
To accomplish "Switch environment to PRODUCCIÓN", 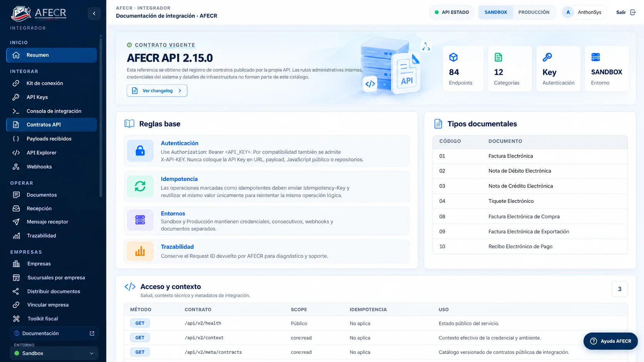I will coord(534,12).
